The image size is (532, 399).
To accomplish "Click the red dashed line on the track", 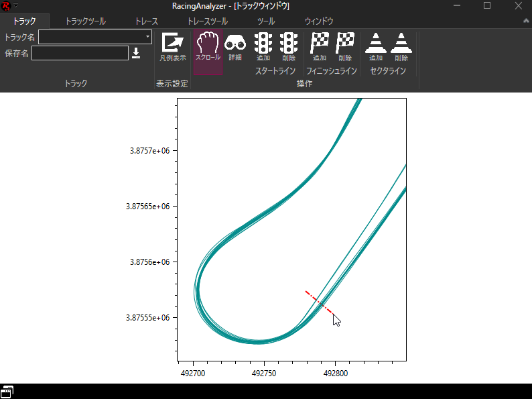I will (319, 301).
